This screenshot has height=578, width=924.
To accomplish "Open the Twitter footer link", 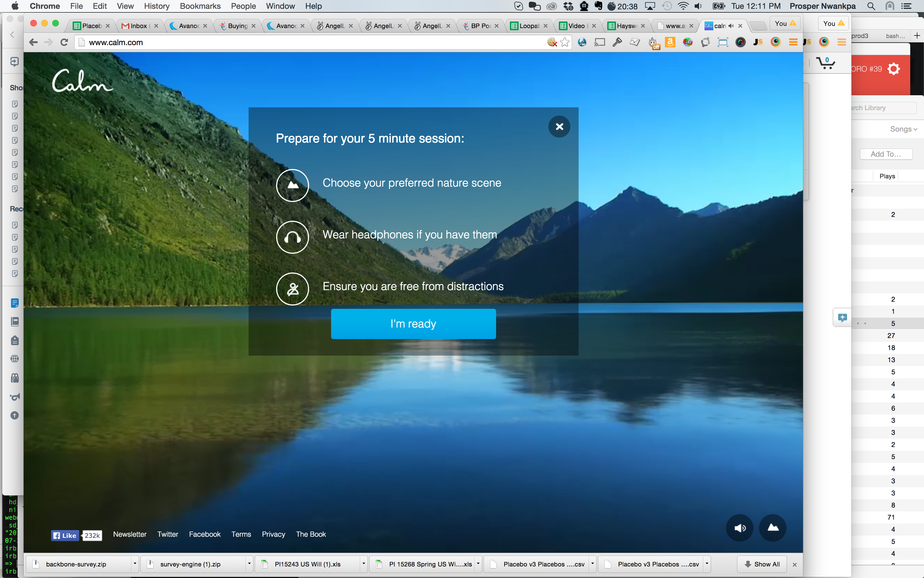I will pos(168,535).
